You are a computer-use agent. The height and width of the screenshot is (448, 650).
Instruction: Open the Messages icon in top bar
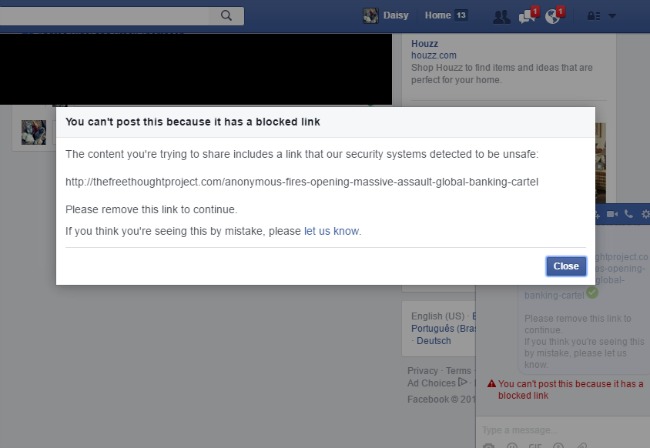526,17
